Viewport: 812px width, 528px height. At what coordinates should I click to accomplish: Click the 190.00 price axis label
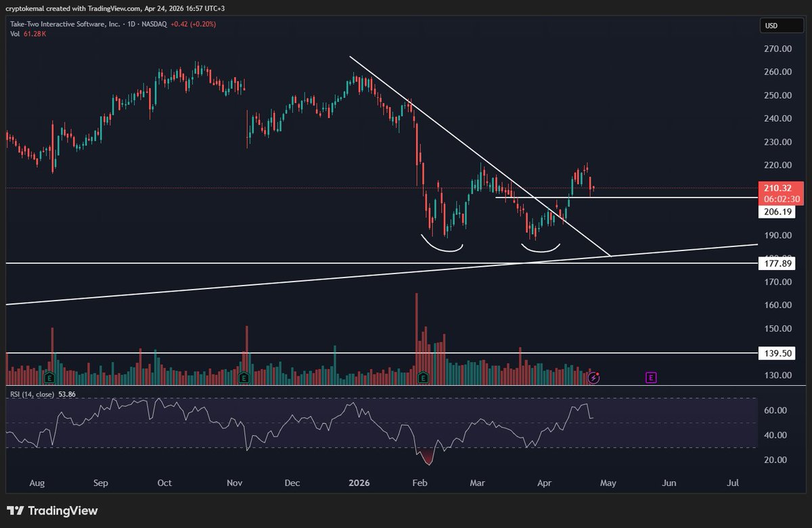pos(778,236)
